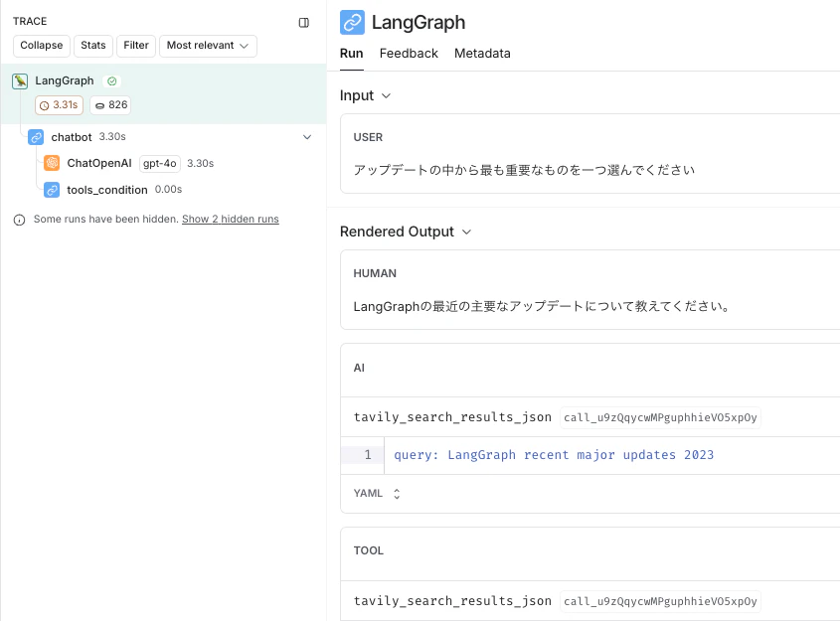840x621 pixels.
Task: Click the chatbot chain link icon
Action: [x=36, y=137]
